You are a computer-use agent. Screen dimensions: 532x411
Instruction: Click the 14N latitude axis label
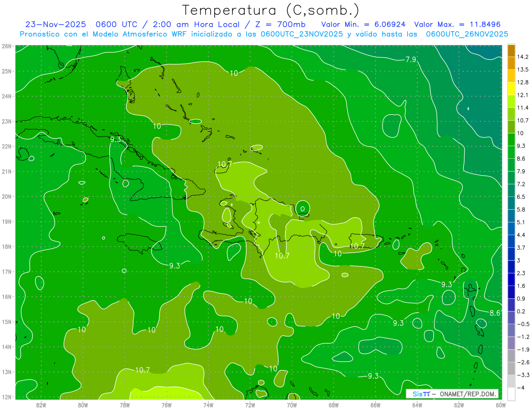point(6,347)
